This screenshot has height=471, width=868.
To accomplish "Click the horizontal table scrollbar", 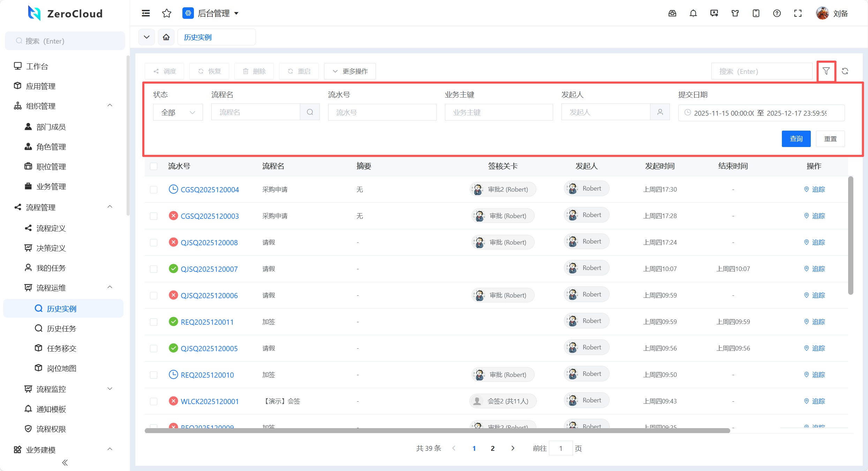I will pyautogui.click(x=437, y=431).
